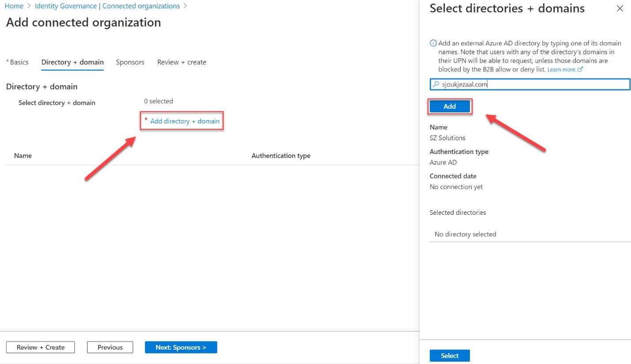The image size is (631, 364).
Task: Click the info icon beside the description
Action: pos(433,43)
